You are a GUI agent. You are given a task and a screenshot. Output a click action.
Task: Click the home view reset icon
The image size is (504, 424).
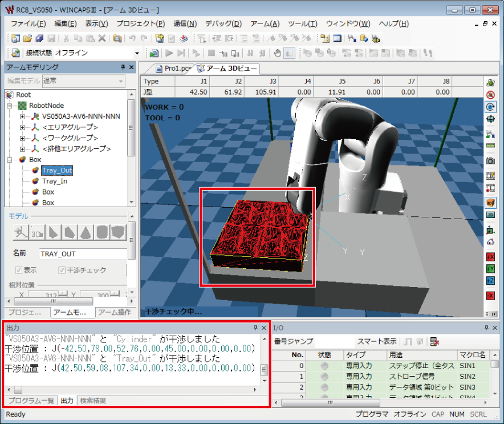(x=490, y=242)
